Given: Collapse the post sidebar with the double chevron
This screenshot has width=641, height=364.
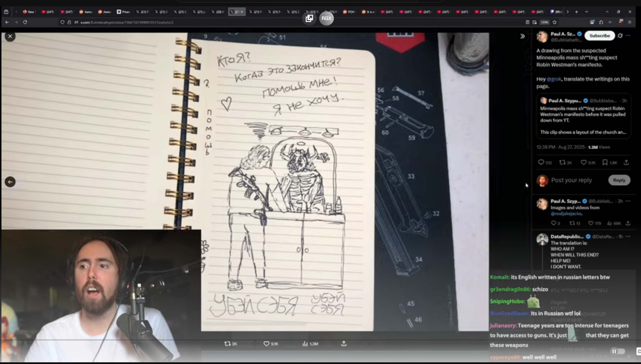Looking at the screenshot, I should tap(522, 37).
